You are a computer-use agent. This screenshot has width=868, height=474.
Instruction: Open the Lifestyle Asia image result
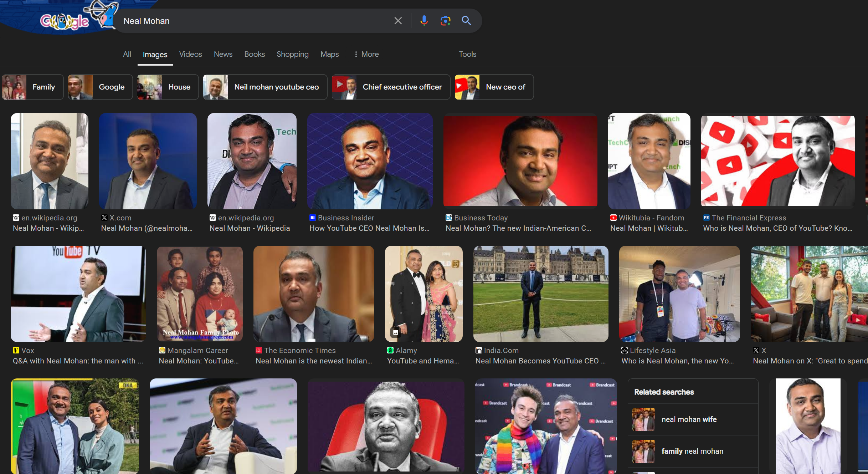pyautogui.click(x=679, y=294)
